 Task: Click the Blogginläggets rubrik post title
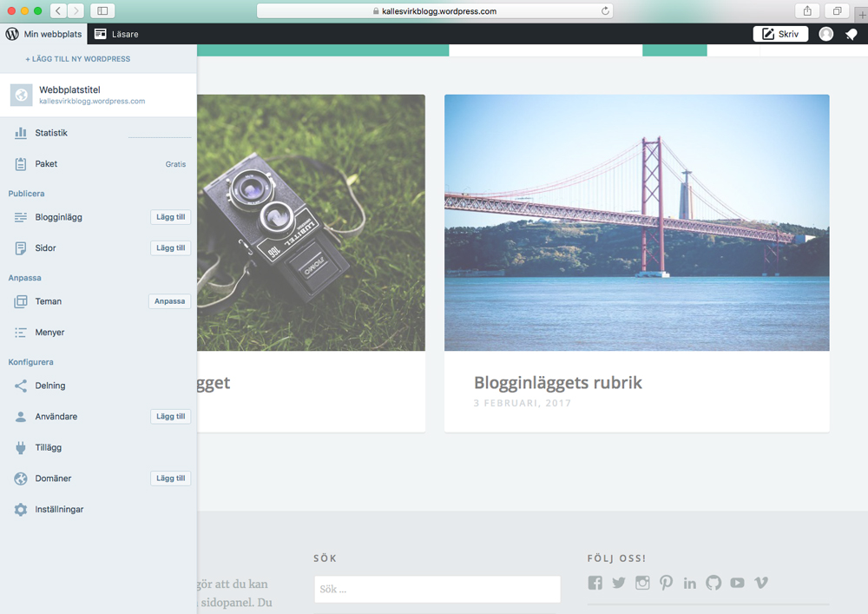[x=557, y=383]
